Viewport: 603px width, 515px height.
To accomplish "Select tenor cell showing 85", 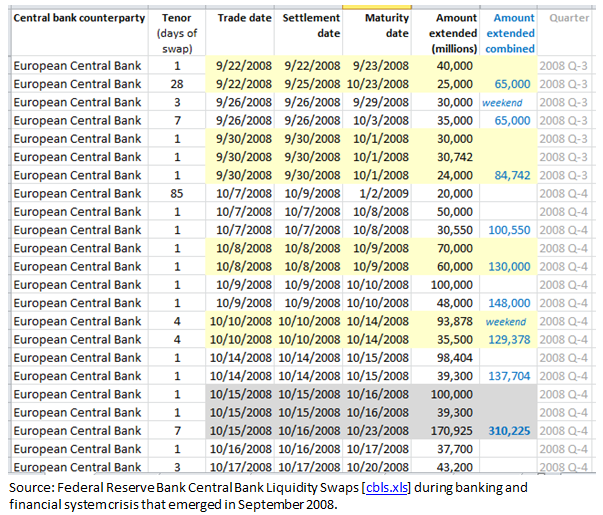I will click(x=177, y=193).
